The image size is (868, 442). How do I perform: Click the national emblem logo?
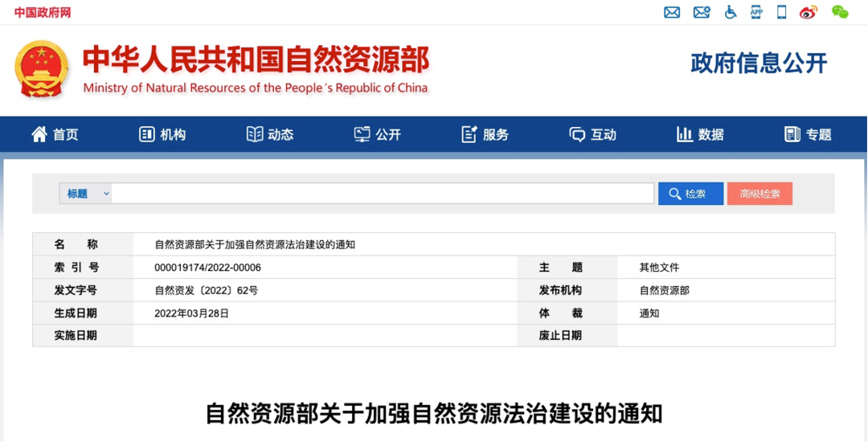42,69
